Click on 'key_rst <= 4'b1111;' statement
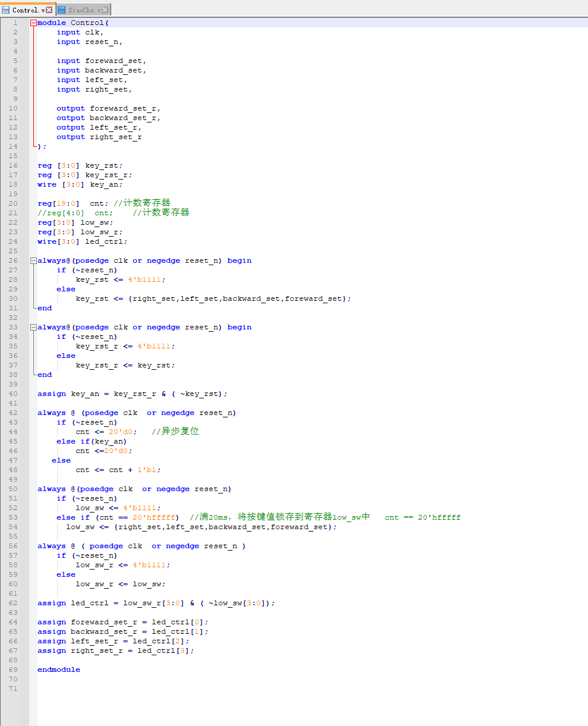Screen dimensions: 588x726 (121, 279)
